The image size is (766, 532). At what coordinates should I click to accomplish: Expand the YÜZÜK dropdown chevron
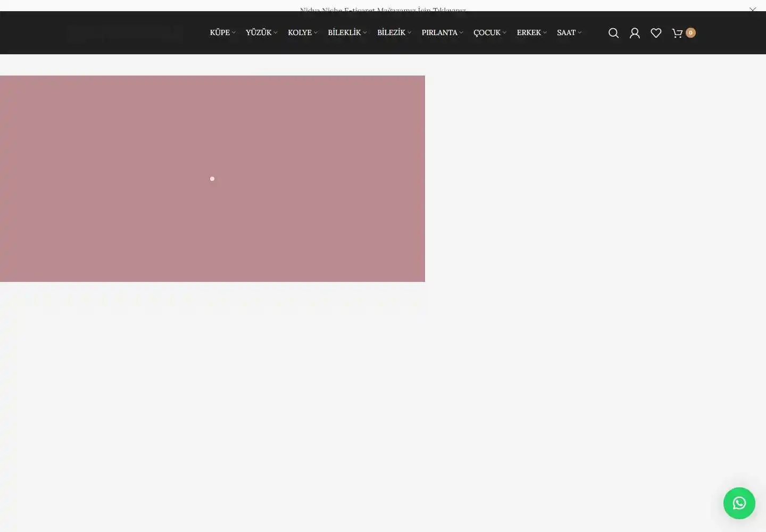tap(276, 33)
